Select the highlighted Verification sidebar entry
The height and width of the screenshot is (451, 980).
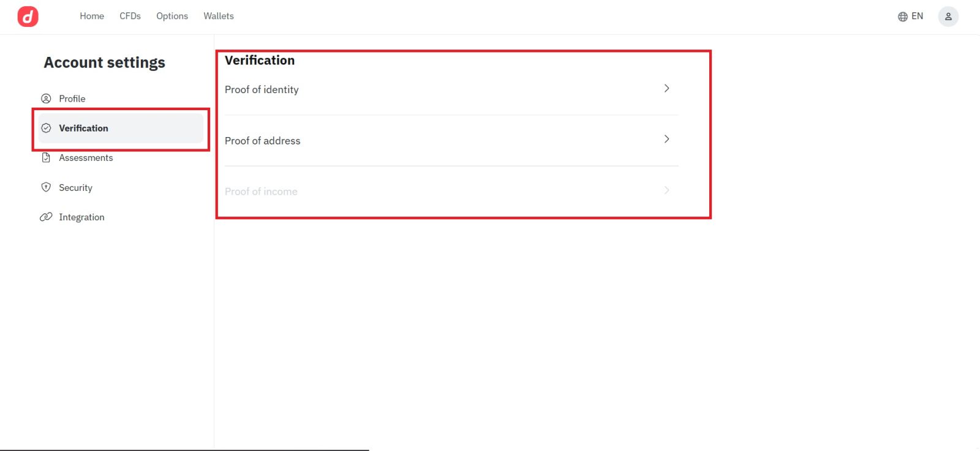[x=83, y=128]
